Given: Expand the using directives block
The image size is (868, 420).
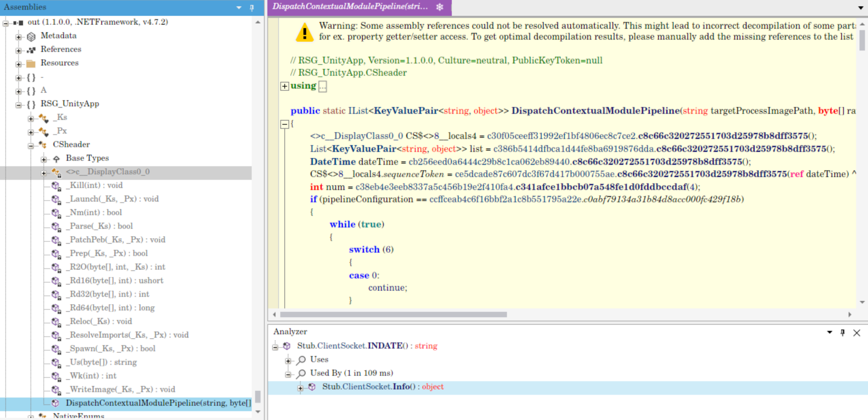Looking at the screenshot, I should 284,86.
